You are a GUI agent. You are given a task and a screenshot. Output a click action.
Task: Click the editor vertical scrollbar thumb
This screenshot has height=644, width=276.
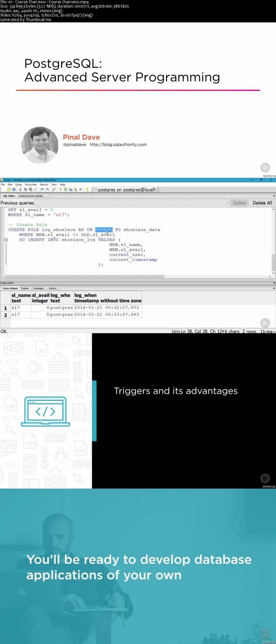pyautogui.click(x=273, y=262)
